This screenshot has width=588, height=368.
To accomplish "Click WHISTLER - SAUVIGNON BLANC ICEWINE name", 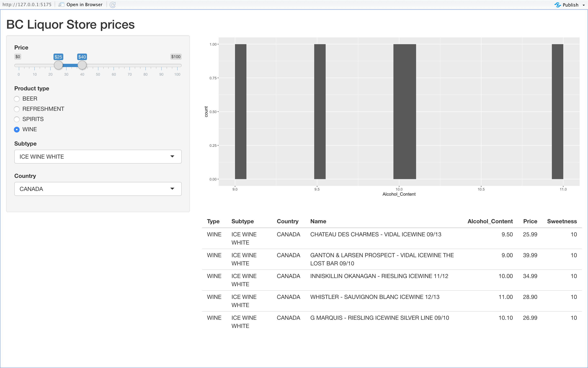I will (x=375, y=297).
